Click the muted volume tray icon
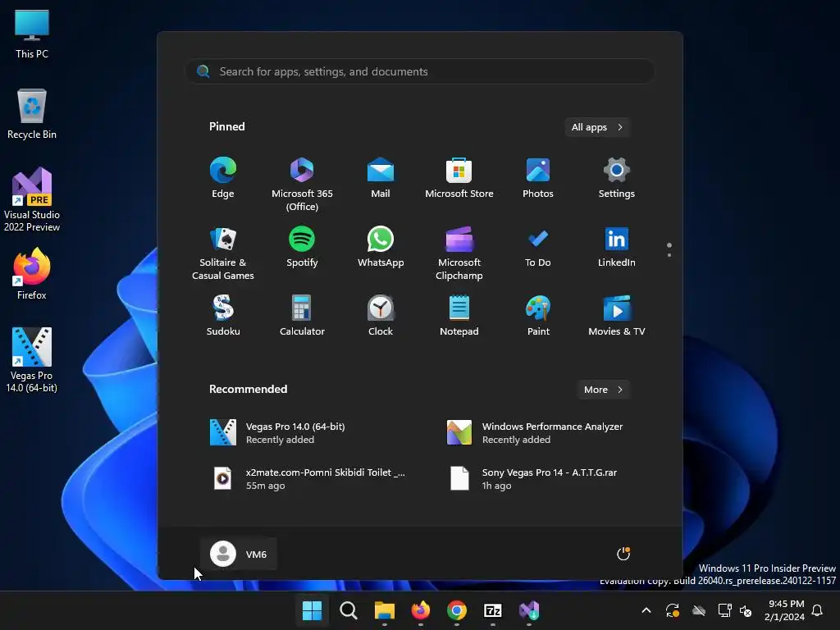 click(x=745, y=610)
